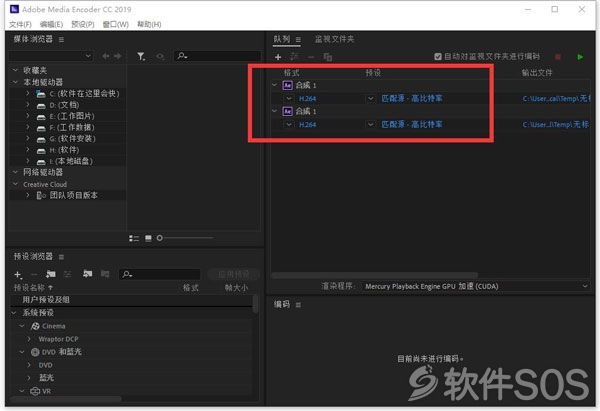Open the media browser file-type filter
This screenshot has height=411, width=600.
[141, 57]
